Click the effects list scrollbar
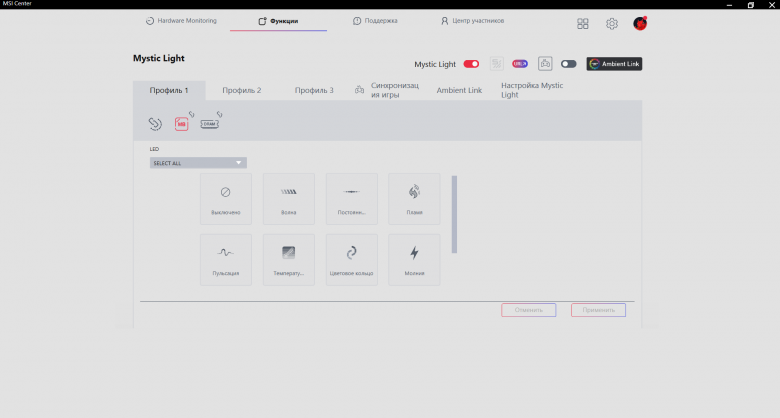 point(454,214)
